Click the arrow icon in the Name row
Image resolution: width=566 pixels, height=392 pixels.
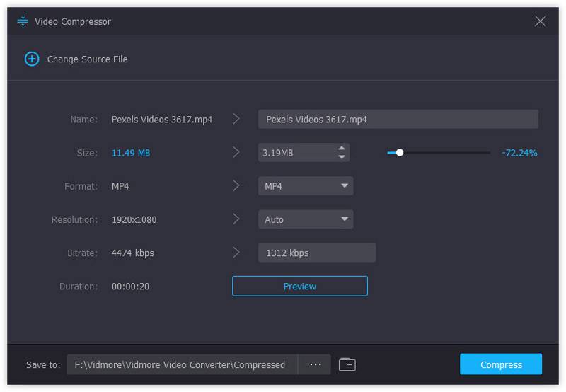[x=236, y=119]
